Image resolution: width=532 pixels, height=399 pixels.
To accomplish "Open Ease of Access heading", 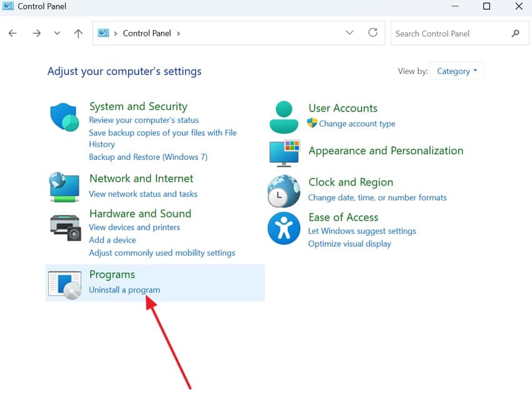I will point(343,217).
